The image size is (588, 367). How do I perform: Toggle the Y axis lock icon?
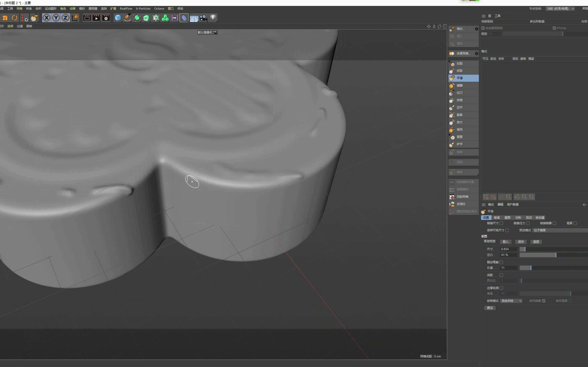pos(56,18)
